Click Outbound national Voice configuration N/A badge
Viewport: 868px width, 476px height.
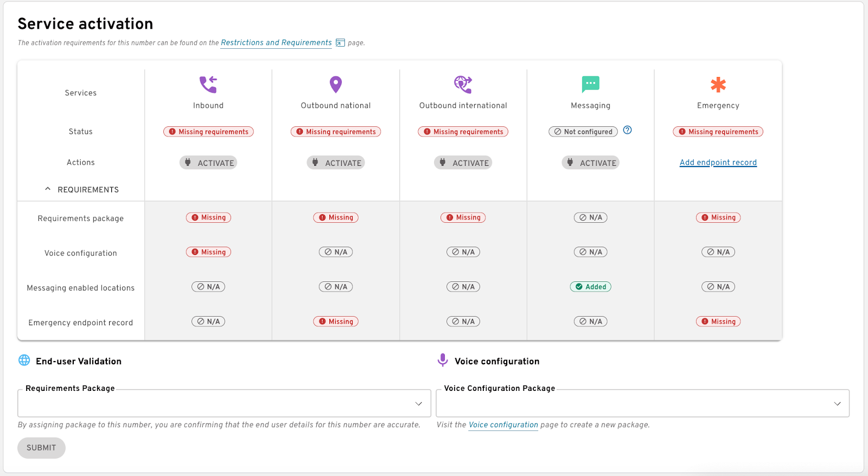[x=336, y=252]
